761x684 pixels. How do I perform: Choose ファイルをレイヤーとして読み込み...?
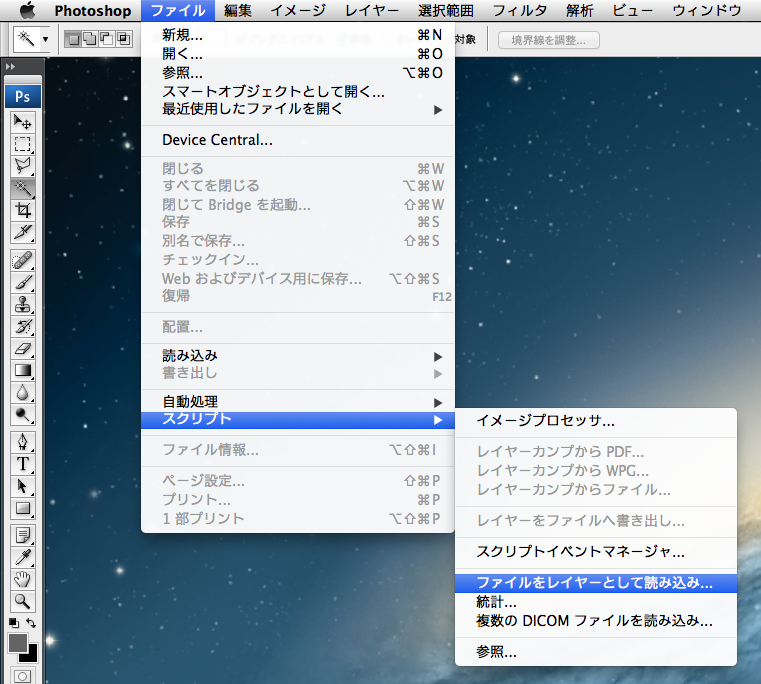click(x=596, y=583)
